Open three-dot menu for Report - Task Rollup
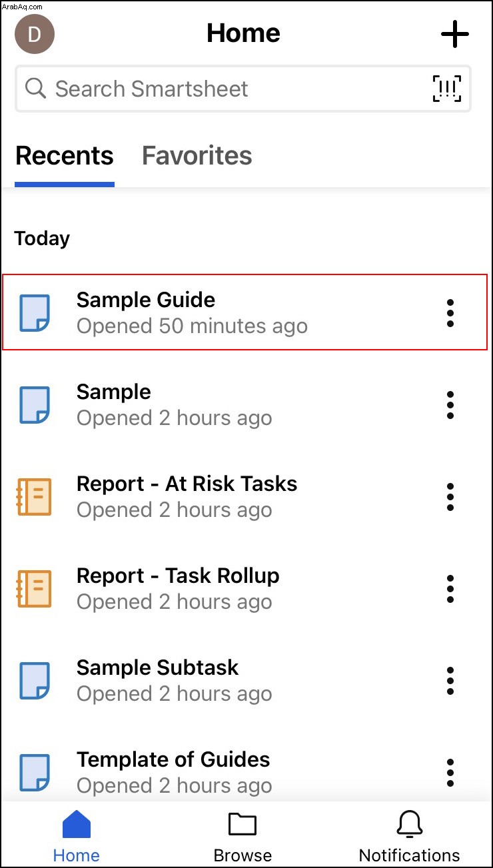Viewport: 493px width, 868px height. click(x=450, y=589)
